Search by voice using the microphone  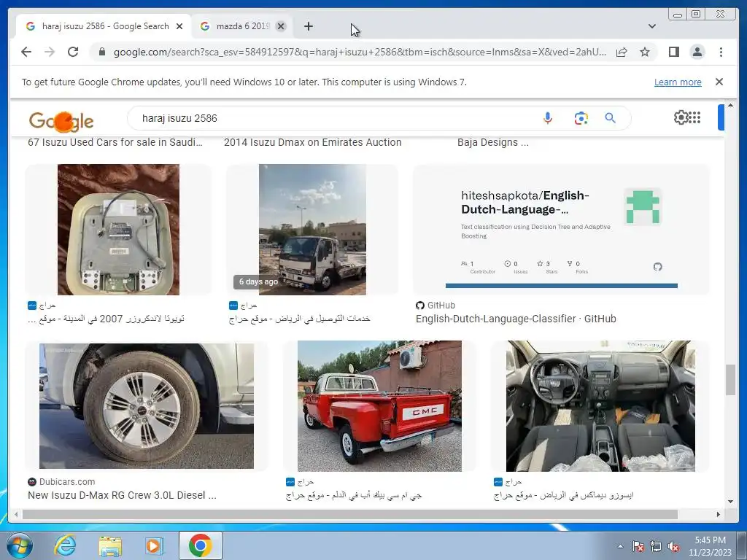(x=548, y=118)
